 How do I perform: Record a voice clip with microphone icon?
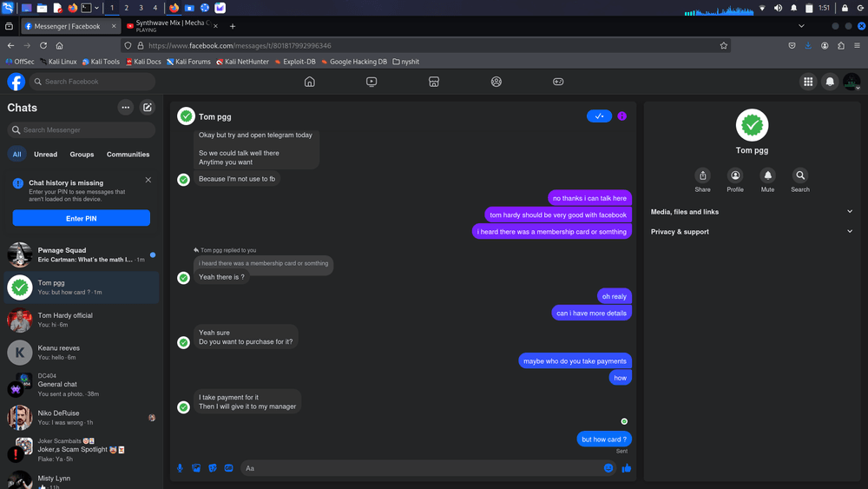[x=180, y=468]
